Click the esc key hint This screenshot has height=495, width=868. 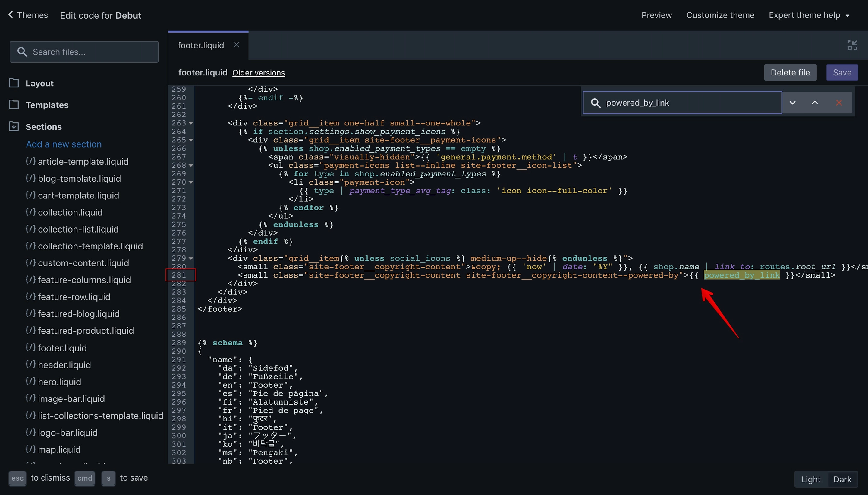pyautogui.click(x=17, y=478)
